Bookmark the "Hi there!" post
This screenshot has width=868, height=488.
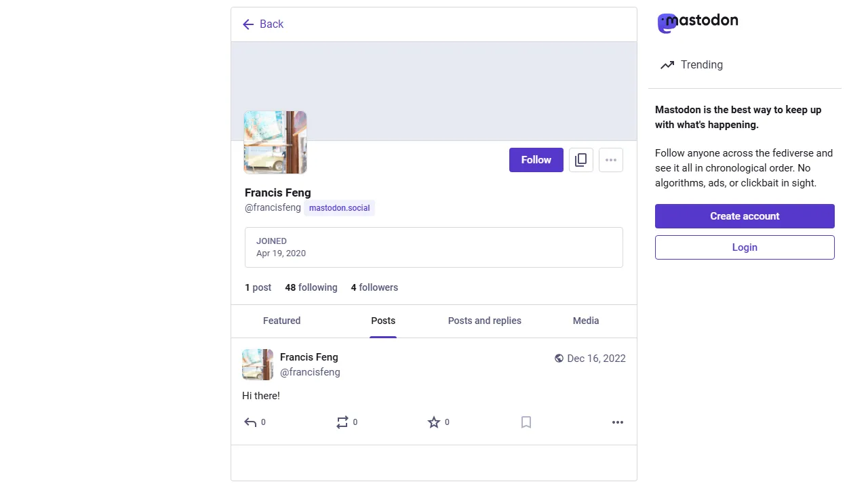[526, 422]
